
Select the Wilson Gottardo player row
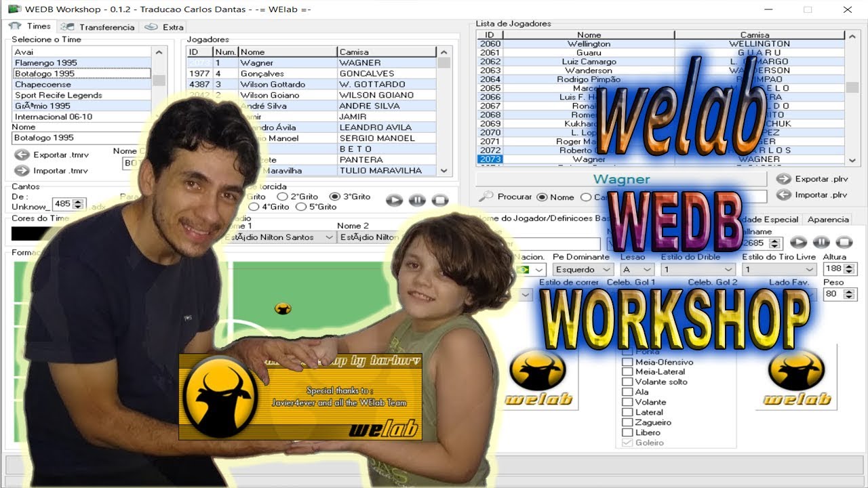click(311, 84)
